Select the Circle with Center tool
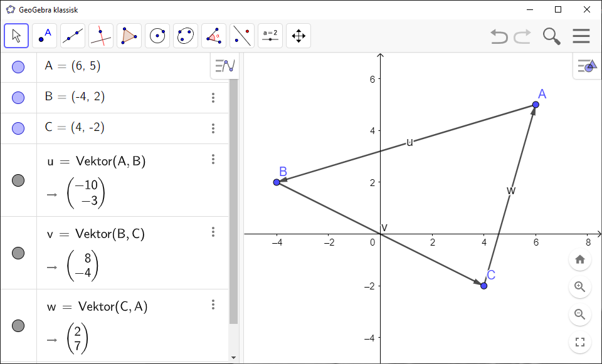The width and height of the screenshot is (602, 364). pos(157,36)
